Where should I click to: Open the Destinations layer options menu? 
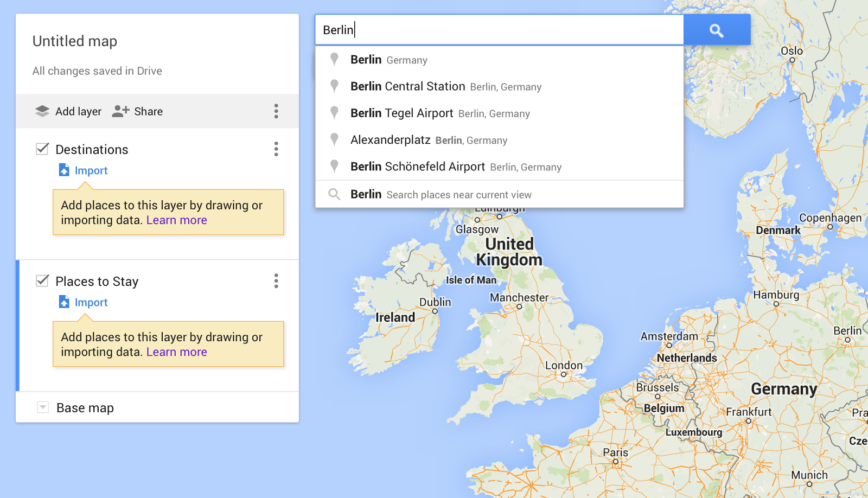pyautogui.click(x=276, y=149)
